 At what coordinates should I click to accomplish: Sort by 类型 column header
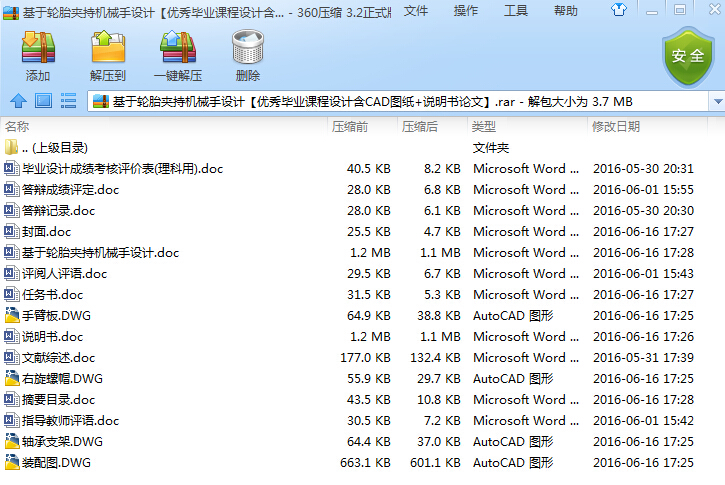528,126
